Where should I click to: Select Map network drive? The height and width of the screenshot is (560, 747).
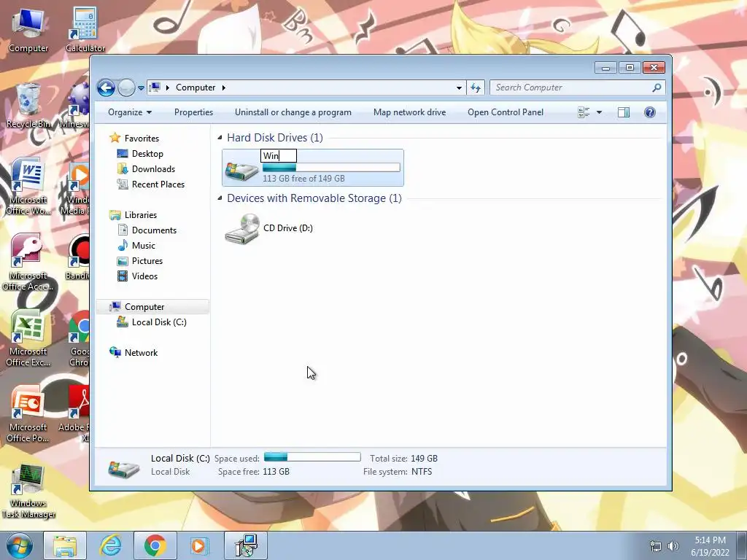410,112
